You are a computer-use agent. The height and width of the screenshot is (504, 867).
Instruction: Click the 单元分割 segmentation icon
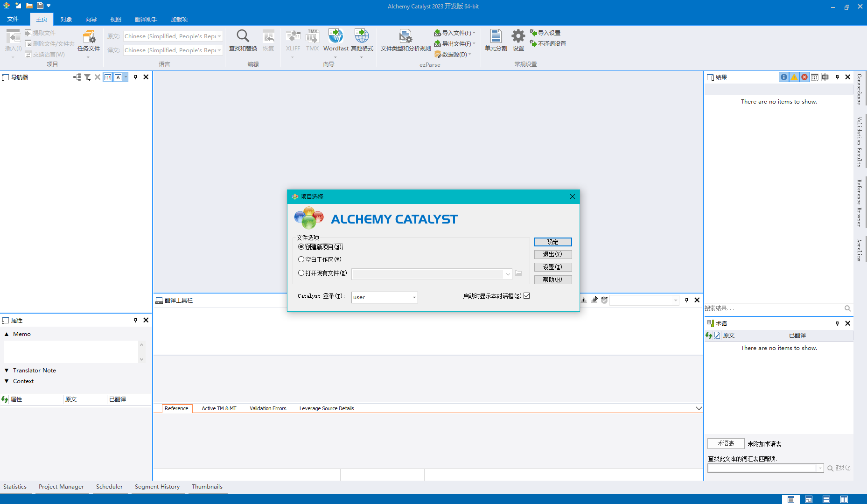496,41
